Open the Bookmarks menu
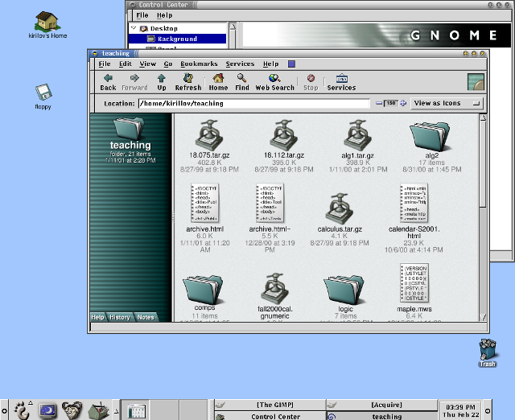 coord(199,64)
